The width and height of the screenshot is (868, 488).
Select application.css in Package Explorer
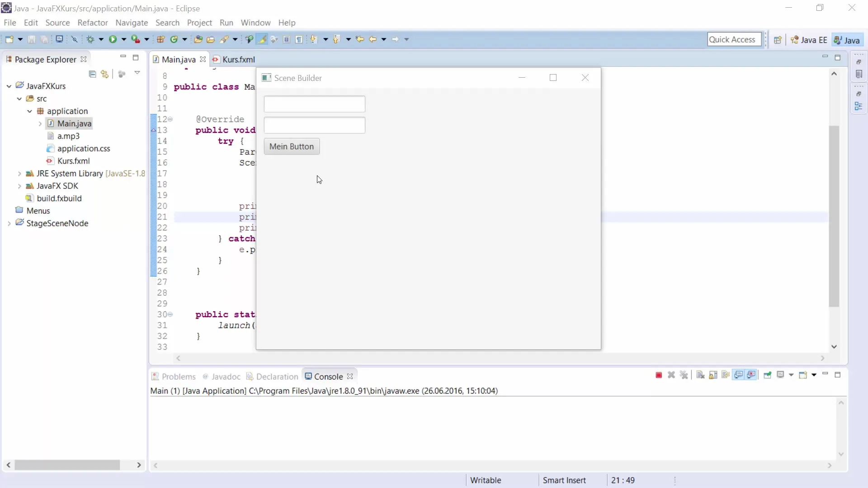[84, 148]
